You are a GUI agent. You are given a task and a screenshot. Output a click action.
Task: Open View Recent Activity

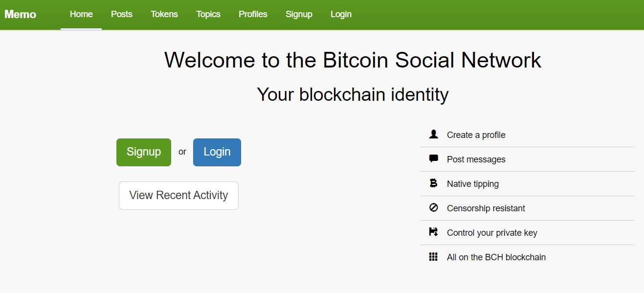178,196
